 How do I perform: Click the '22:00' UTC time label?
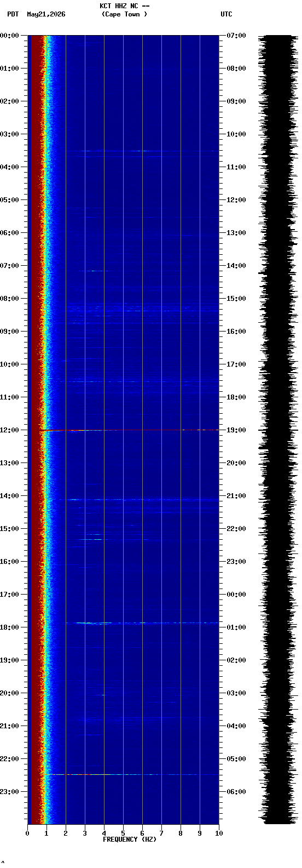(236, 529)
